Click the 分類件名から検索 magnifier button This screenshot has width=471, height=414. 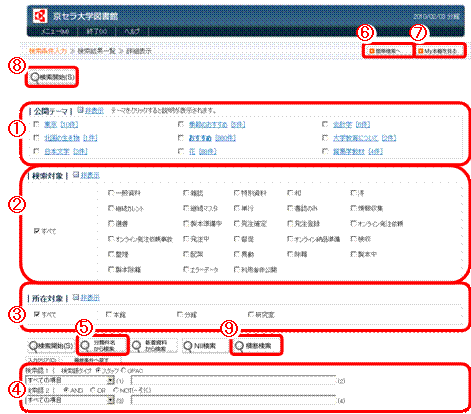[x=102, y=345]
